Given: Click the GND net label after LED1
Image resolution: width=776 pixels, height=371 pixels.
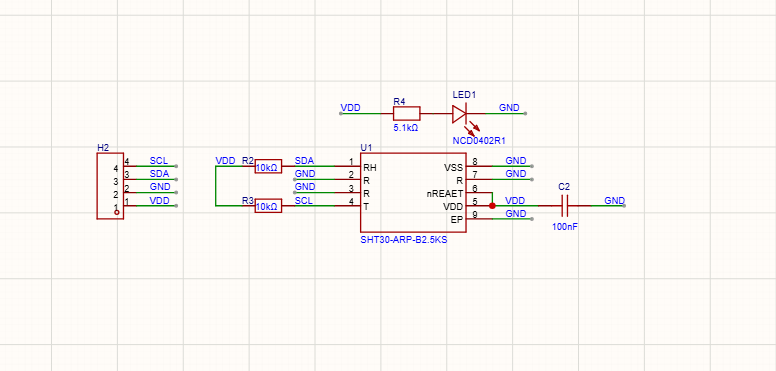Looking at the screenshot, I should [x=509, y=108].
